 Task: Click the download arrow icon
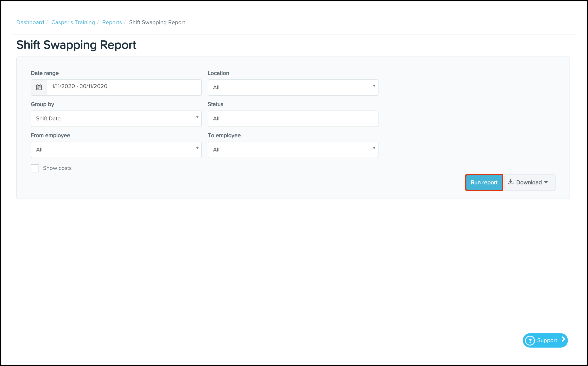click(x=511, y=182)
